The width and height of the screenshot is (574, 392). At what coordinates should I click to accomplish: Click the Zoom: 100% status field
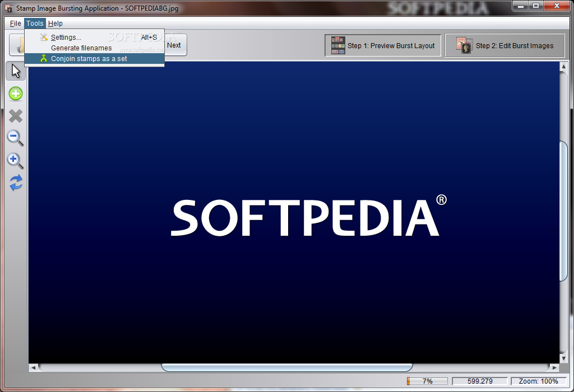(x=538, y=381)
